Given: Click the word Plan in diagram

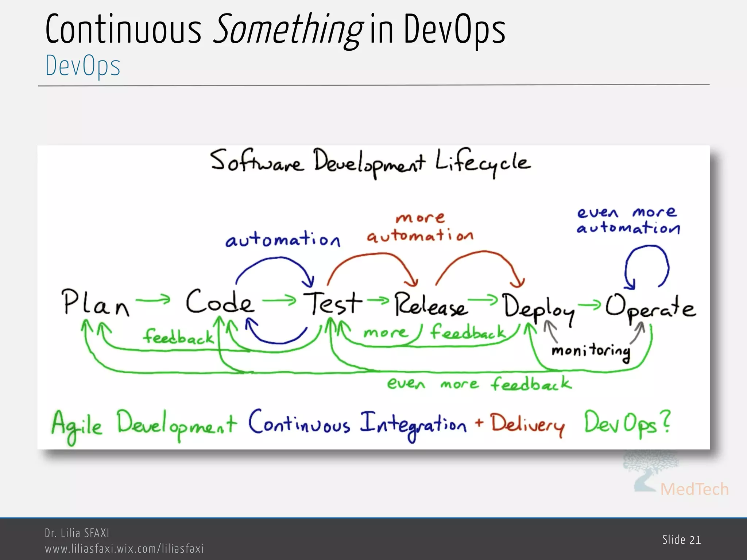Looking at the screenshot, I should coord(96,303).
